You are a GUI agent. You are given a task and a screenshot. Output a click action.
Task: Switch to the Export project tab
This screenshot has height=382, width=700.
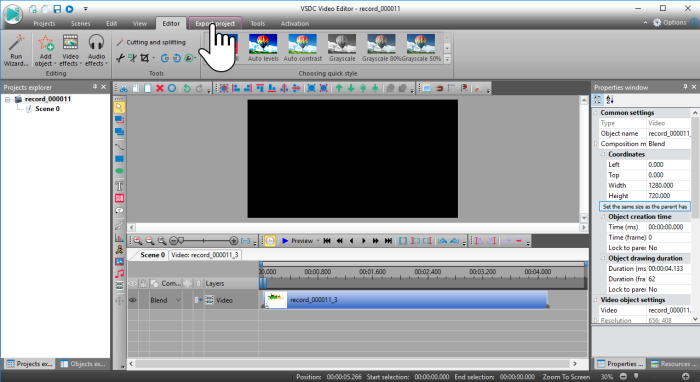click(x=215, y=24)
